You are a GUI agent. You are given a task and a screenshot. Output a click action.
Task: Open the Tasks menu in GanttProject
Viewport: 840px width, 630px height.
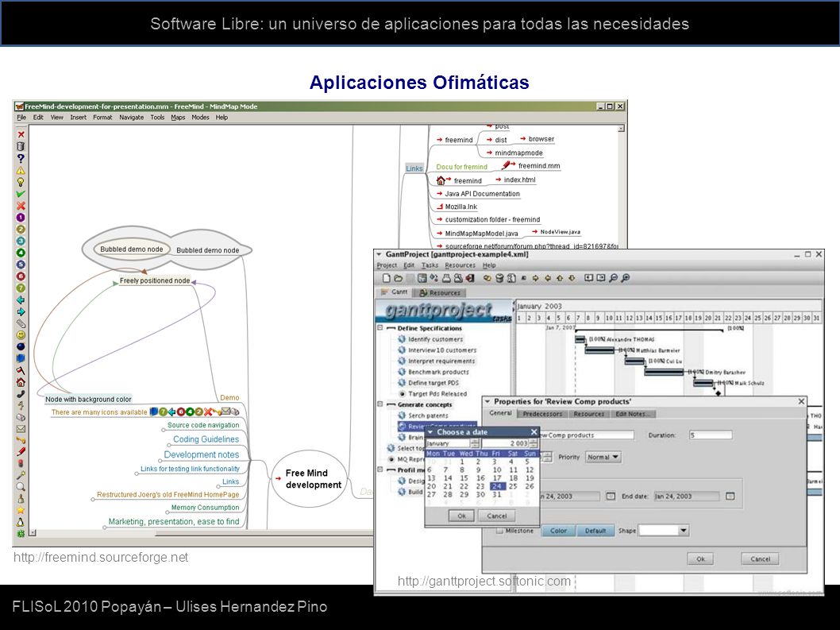pyautogui.click(x=430, y=265)
